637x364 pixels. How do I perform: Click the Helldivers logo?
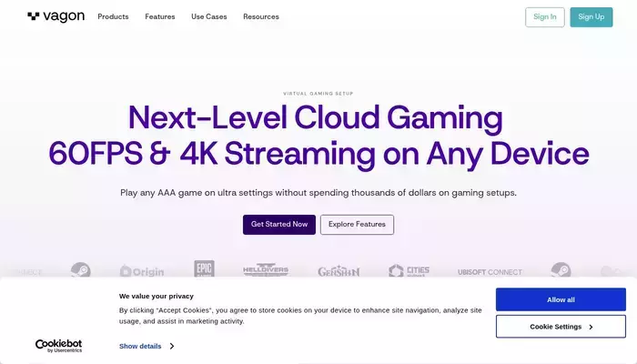point(266,269)
